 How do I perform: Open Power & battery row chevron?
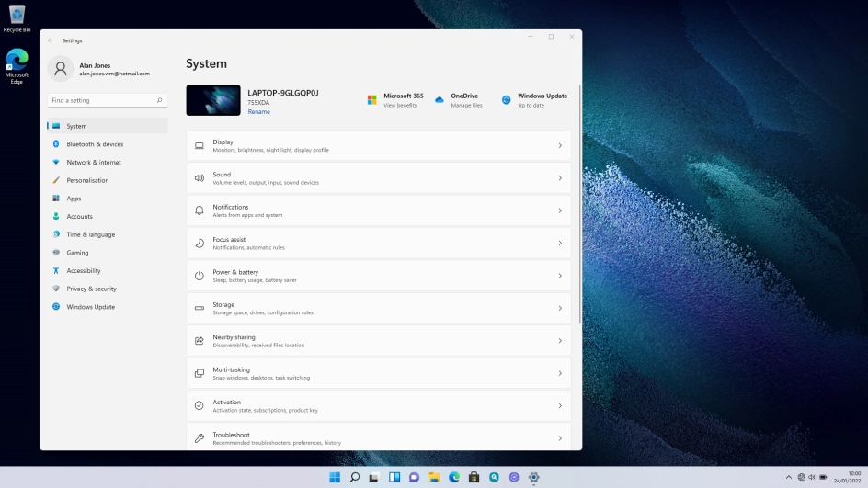coord(559,276)
